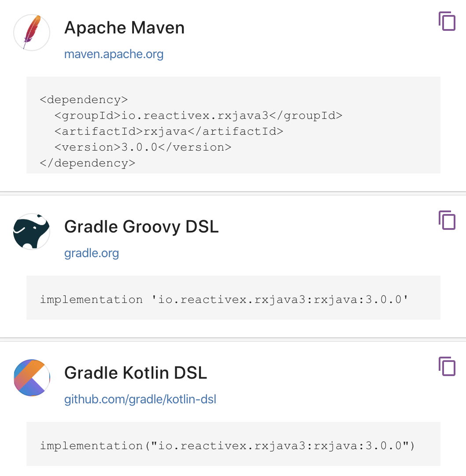Click the version 3.0.0 line in Maven XML

143,148
